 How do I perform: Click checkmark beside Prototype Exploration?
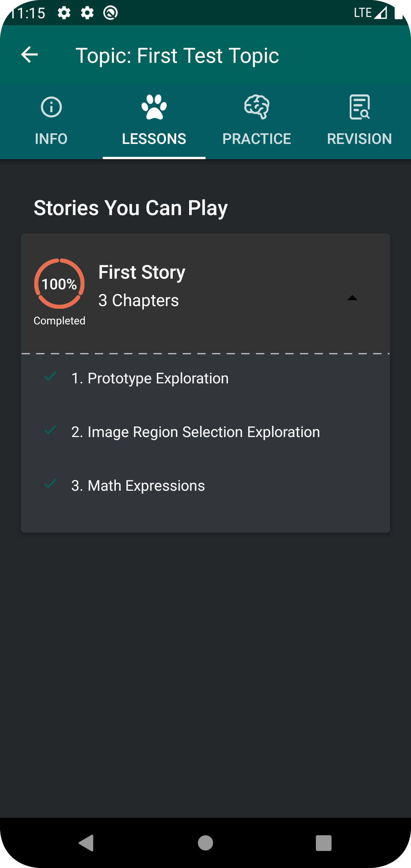coord(50,376)
